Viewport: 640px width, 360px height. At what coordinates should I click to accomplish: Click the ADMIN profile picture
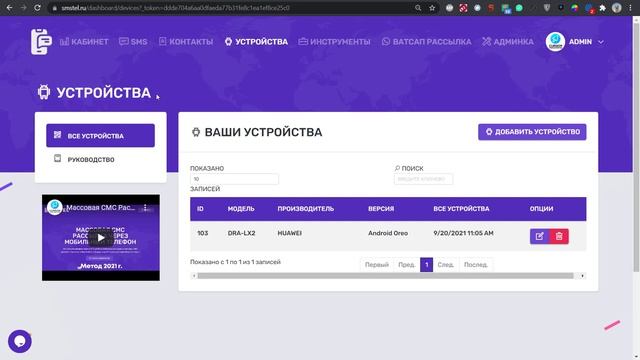click(555, 42)
